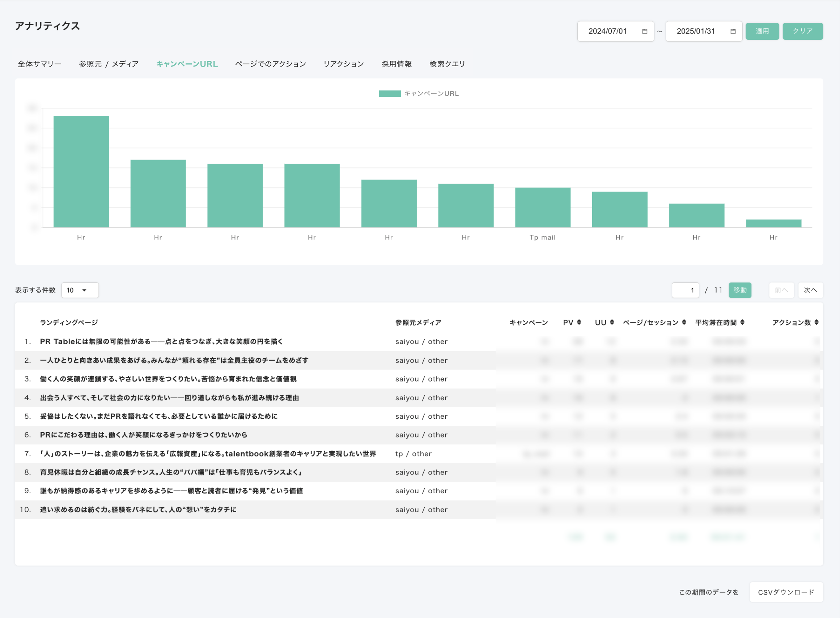Click the Tp mail chart bar
This screenshot has height=618, width=840.
click(x=543, y=207)
